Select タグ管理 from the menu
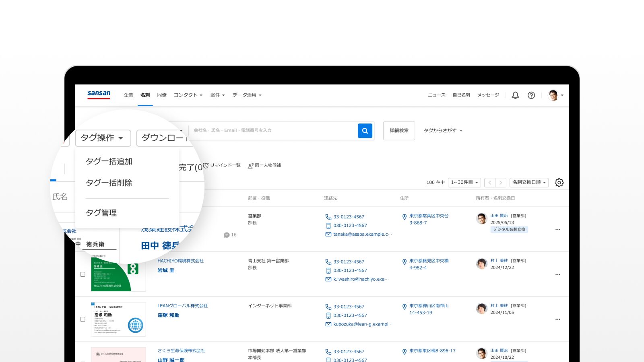 (101, 213)
